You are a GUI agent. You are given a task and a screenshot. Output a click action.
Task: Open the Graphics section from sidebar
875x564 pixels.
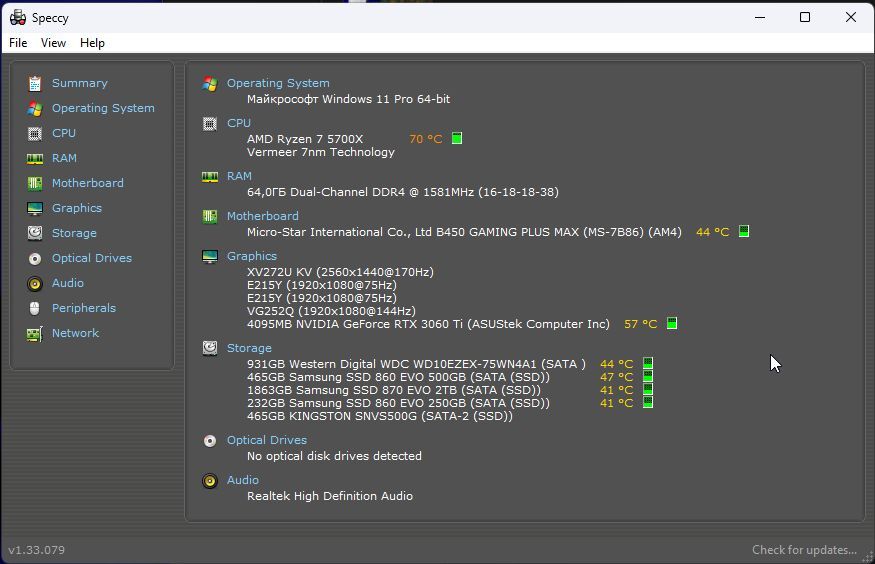click(77, 208)
